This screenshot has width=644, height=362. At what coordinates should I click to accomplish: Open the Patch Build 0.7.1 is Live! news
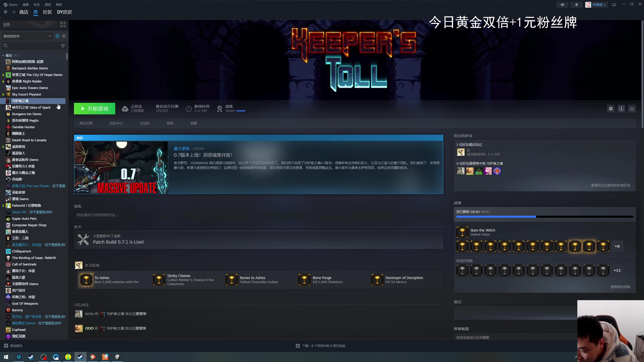click(x=118, y=242)
